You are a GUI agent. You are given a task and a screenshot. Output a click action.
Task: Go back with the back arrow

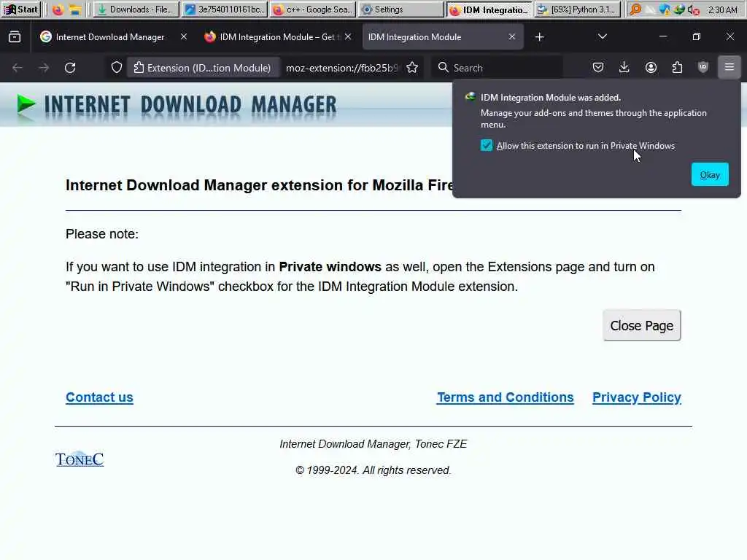[x=18, y=68]
